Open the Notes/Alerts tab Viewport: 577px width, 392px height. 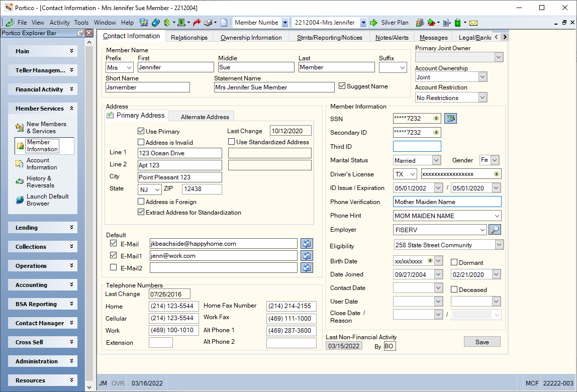(392, 38)
